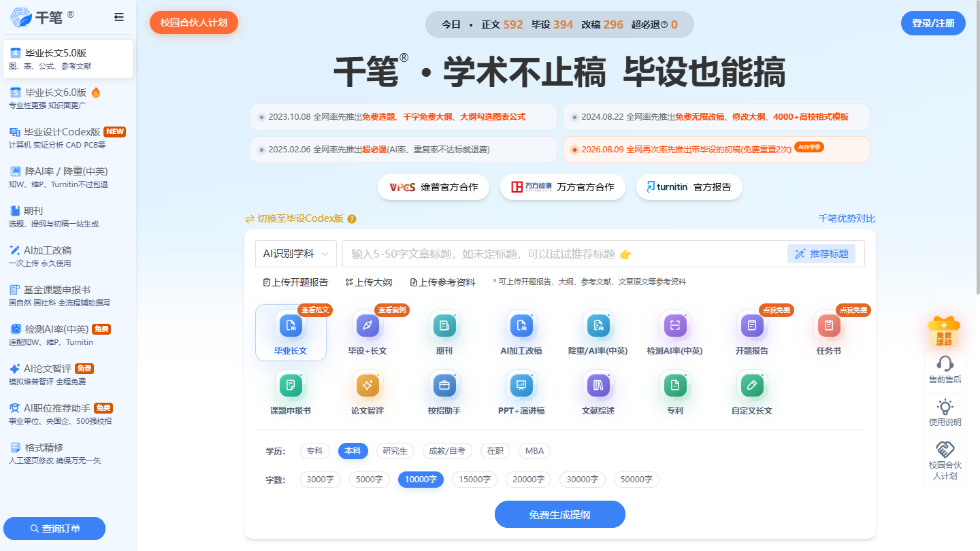Choose the 自定义长文 tool icon
Screen dimensions: 980x551
752,385
